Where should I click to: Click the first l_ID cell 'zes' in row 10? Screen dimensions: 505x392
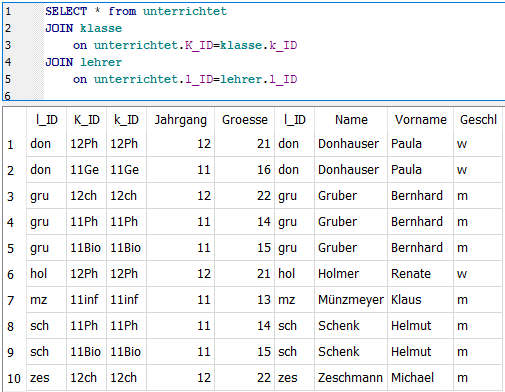pyautogui.click(x=46, y=378)
